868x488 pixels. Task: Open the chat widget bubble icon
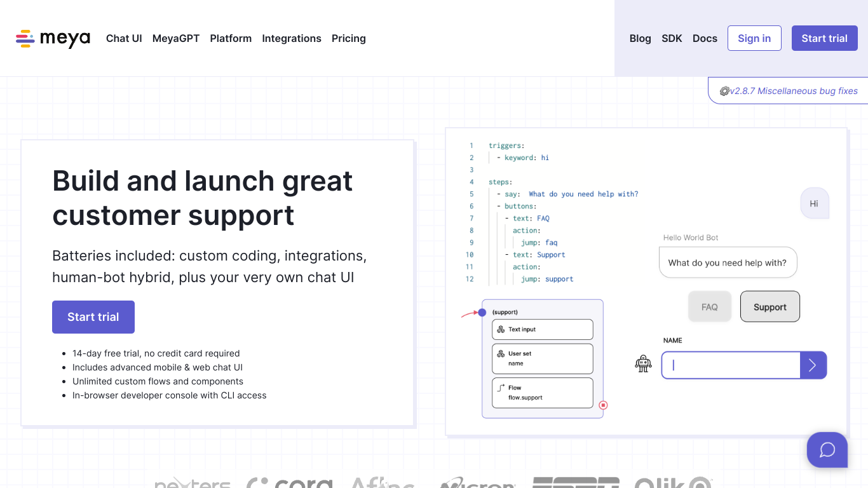[827, 450]
